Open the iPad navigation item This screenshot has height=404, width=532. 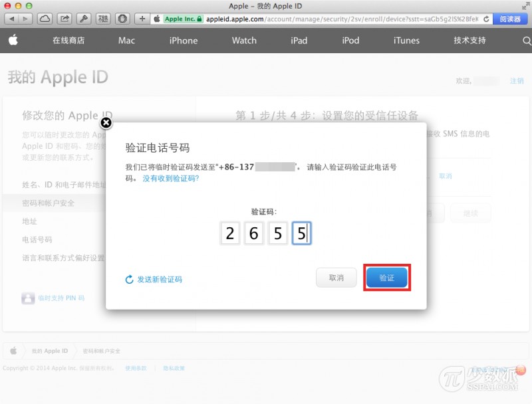tap(299, 41)
